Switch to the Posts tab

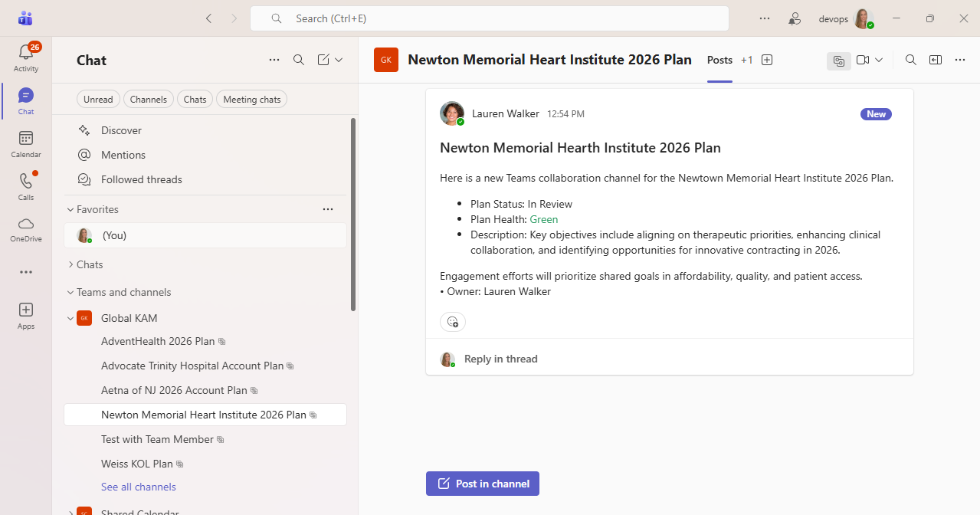click(x=719, y=60)
